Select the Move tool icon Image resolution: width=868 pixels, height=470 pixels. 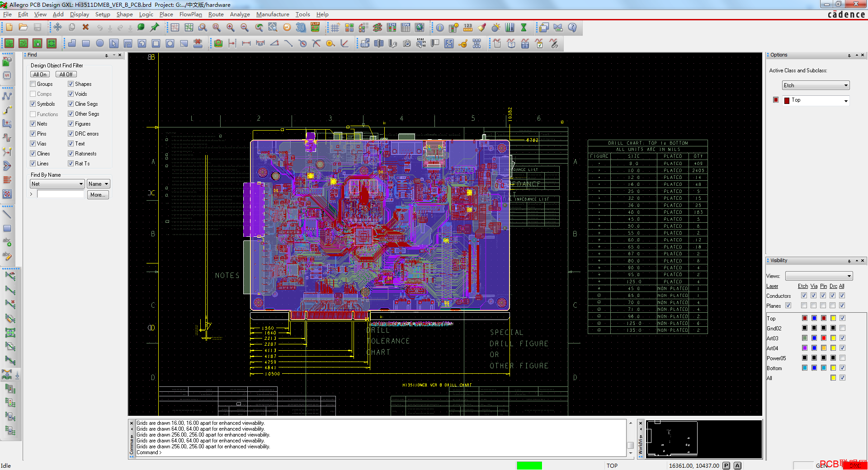click(x=57, y=28)
